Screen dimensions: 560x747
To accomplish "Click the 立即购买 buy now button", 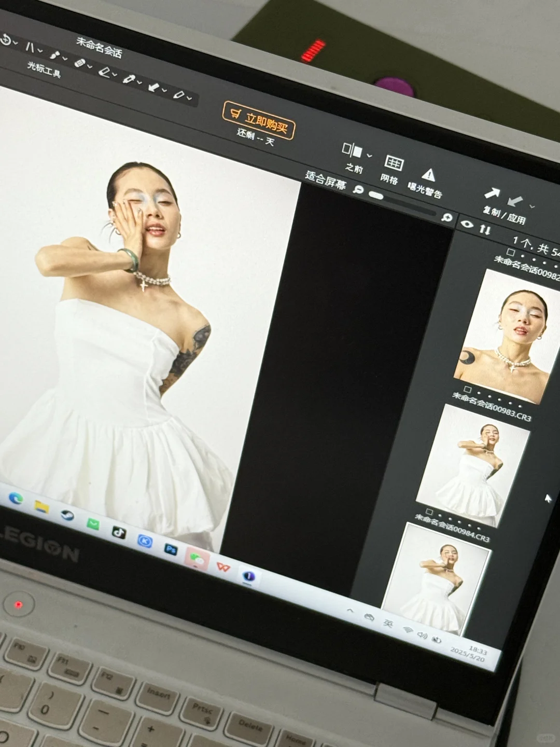I will point(259,120).
